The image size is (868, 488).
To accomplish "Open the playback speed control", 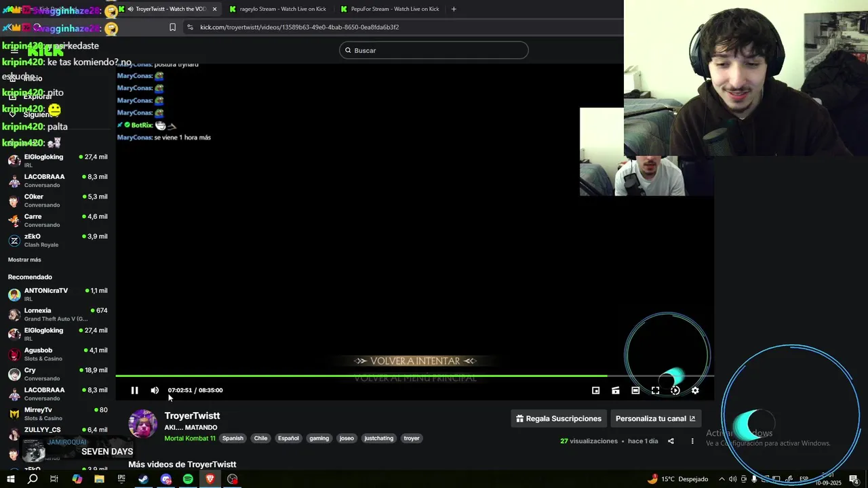I will (675, 390).
